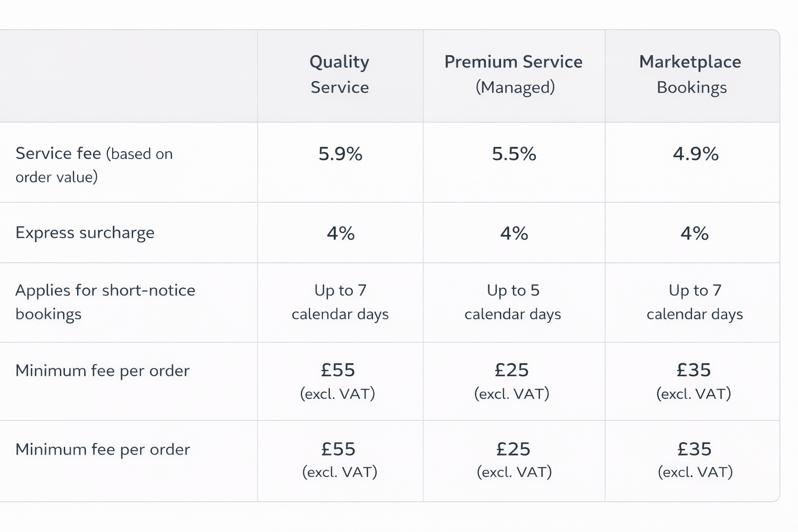
Task: Select the Premium Service (Managed) header
Action: [514, 74]
